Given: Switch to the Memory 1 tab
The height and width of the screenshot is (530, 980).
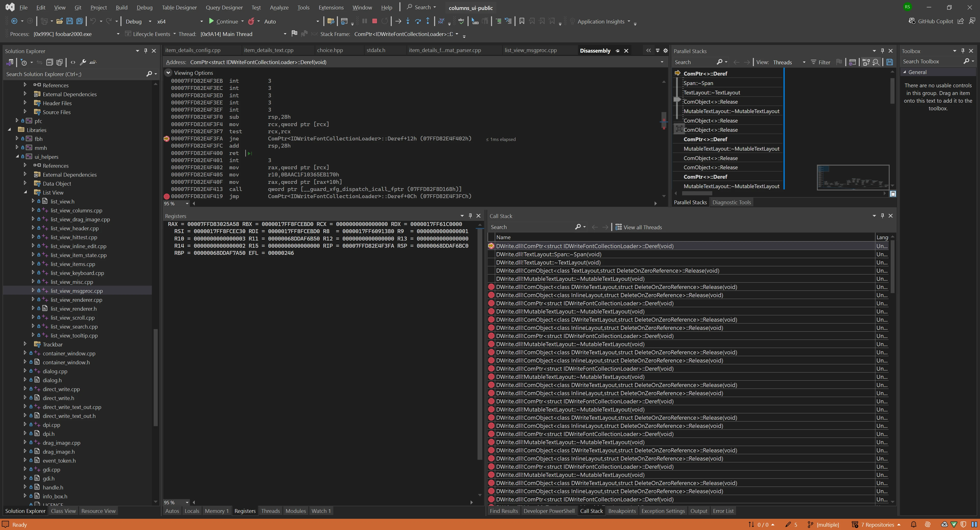Looking at the screenshot, I should [x=216, y=511].
